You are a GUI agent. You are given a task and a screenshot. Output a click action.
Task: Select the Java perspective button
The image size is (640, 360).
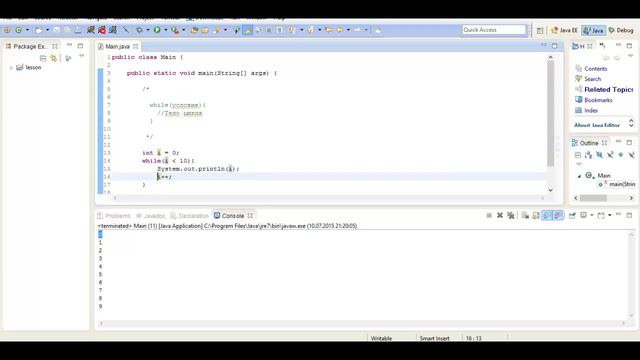[x=593, y=30]
